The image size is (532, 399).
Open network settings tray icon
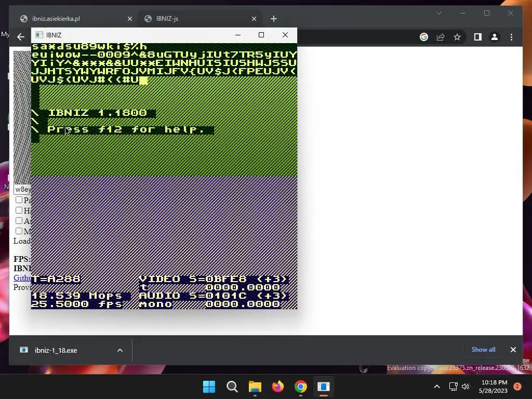tap(453, 387)
